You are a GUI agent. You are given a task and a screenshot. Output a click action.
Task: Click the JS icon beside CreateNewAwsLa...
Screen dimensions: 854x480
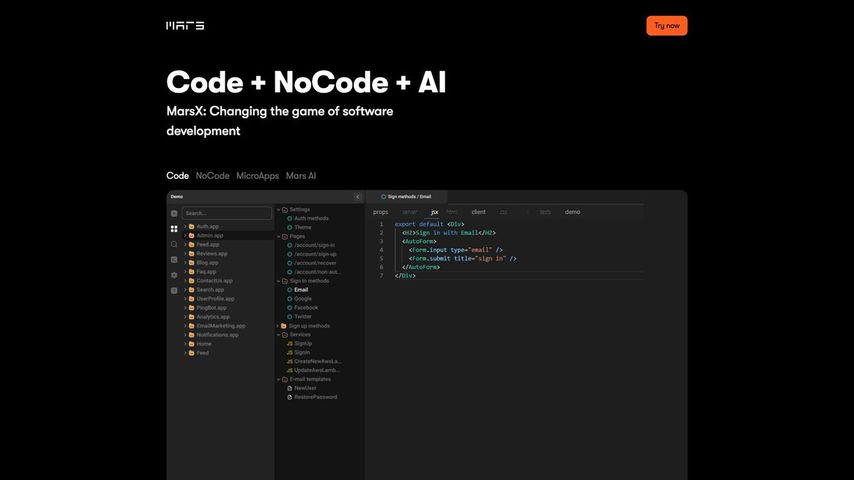(x=290, y=361)
